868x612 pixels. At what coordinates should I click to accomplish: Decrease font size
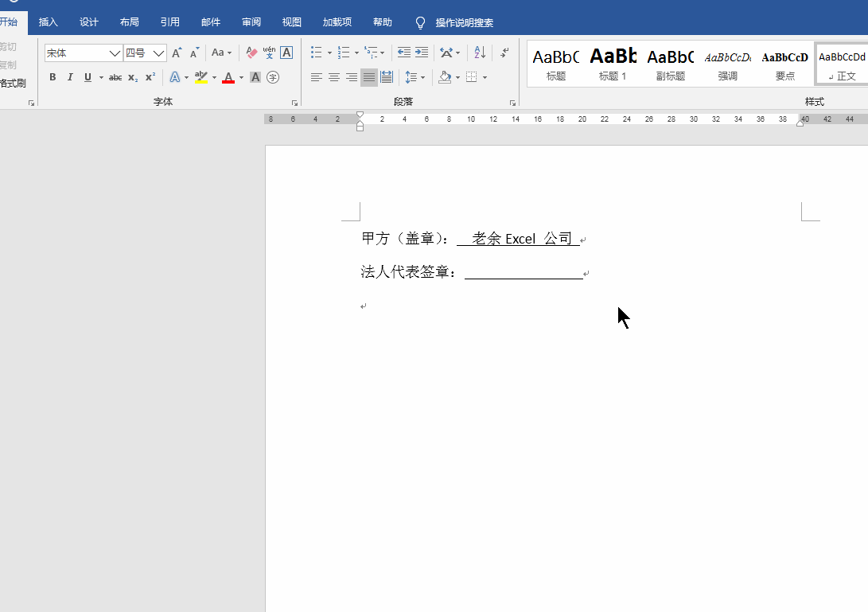pos(194,53)
